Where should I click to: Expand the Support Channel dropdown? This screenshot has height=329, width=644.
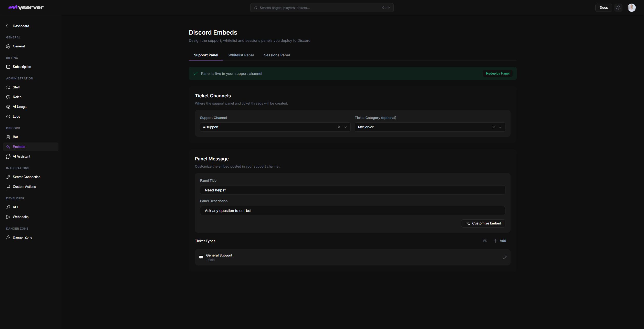tap(345, 127)
